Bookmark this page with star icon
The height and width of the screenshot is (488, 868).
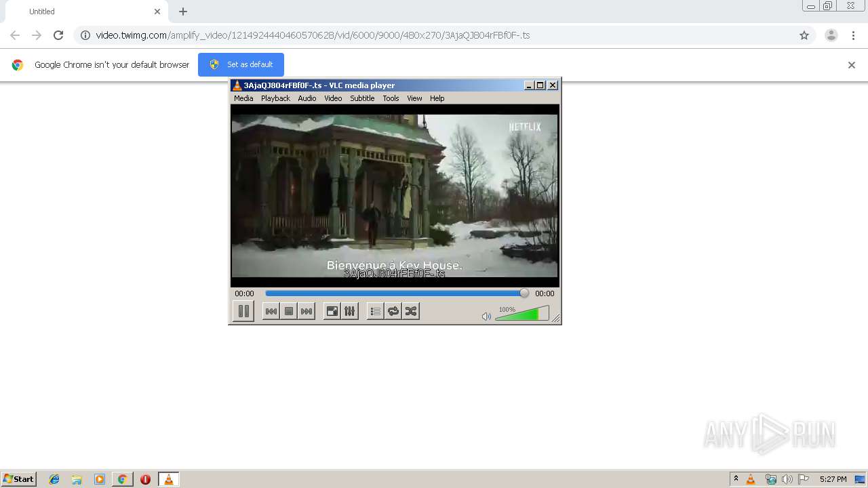(x=804, y=35)
